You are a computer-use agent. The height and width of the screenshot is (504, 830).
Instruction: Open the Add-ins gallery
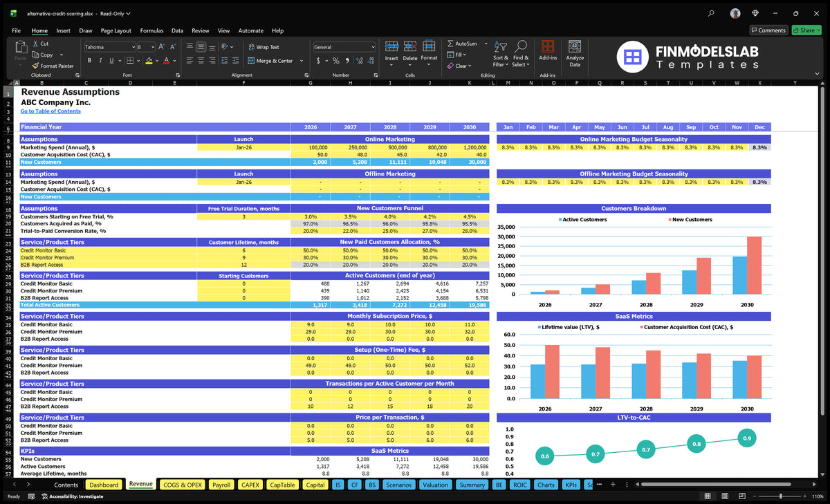point(548,51)
